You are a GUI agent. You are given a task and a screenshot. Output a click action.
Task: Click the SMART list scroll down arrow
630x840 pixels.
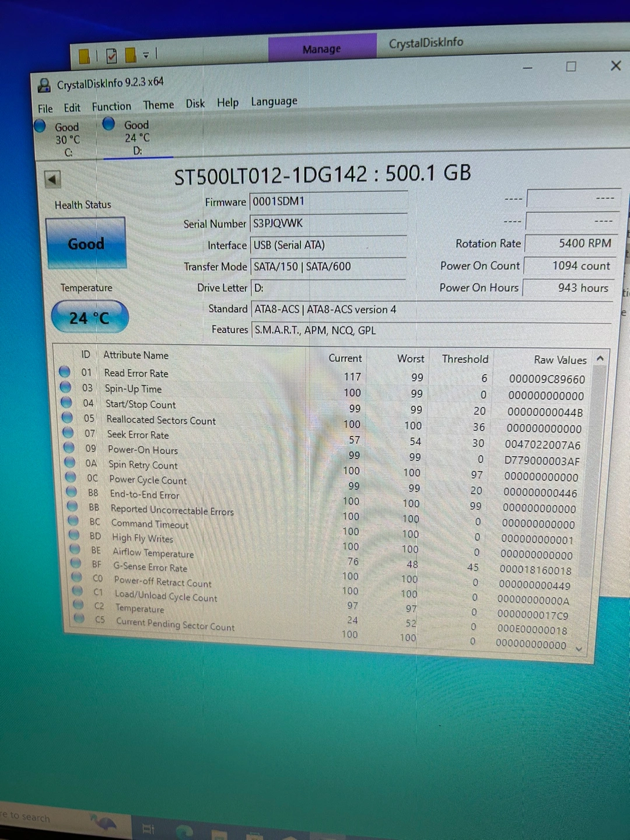pyautogui.click(x=579, y=649)
